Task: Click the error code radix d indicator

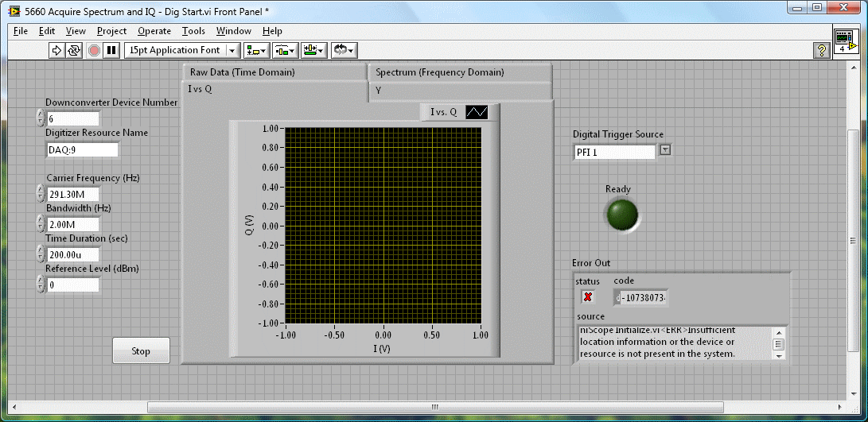Action: [618, 298]
